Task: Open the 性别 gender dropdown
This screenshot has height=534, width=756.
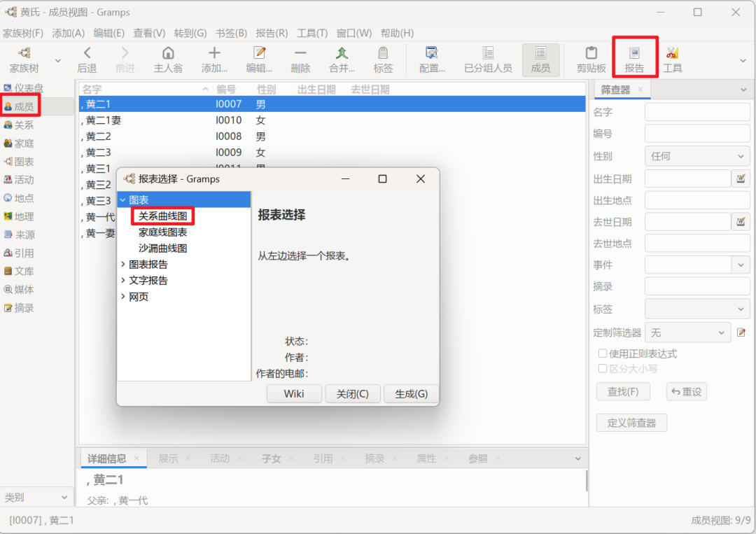Action: (696, 156)
